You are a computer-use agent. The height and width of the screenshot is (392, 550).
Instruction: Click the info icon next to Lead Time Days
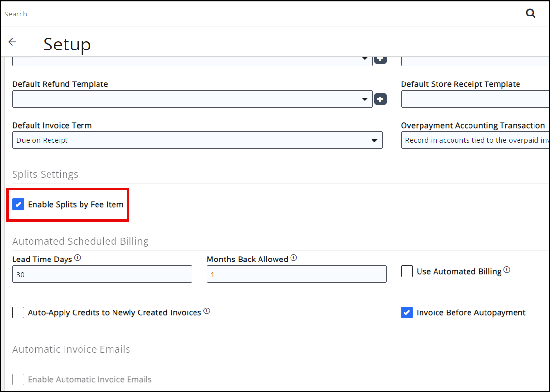coord(78,258)
